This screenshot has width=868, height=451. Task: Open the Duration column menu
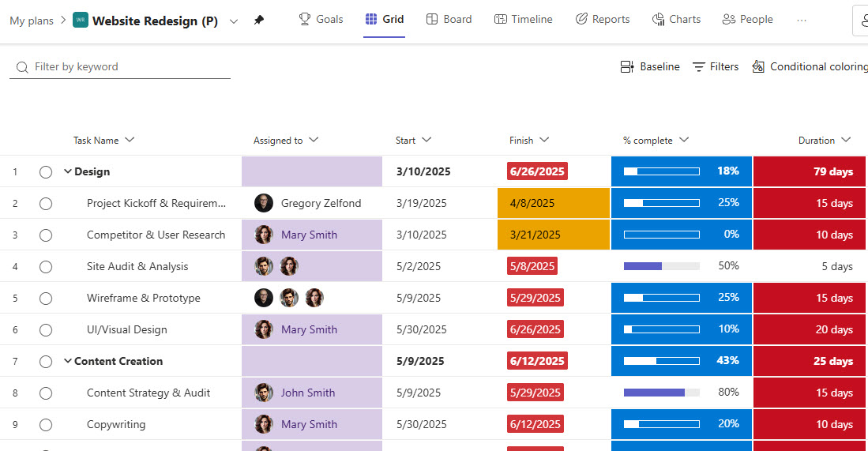(845, 140)
